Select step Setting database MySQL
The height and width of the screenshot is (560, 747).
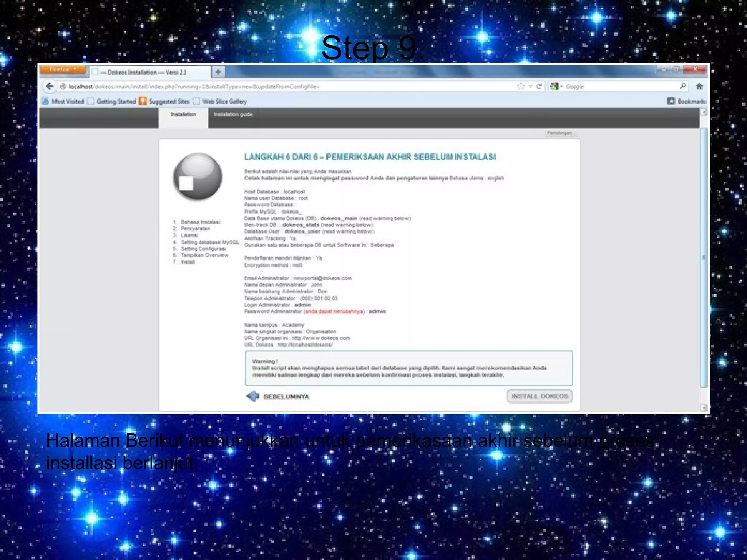[210, 242]
